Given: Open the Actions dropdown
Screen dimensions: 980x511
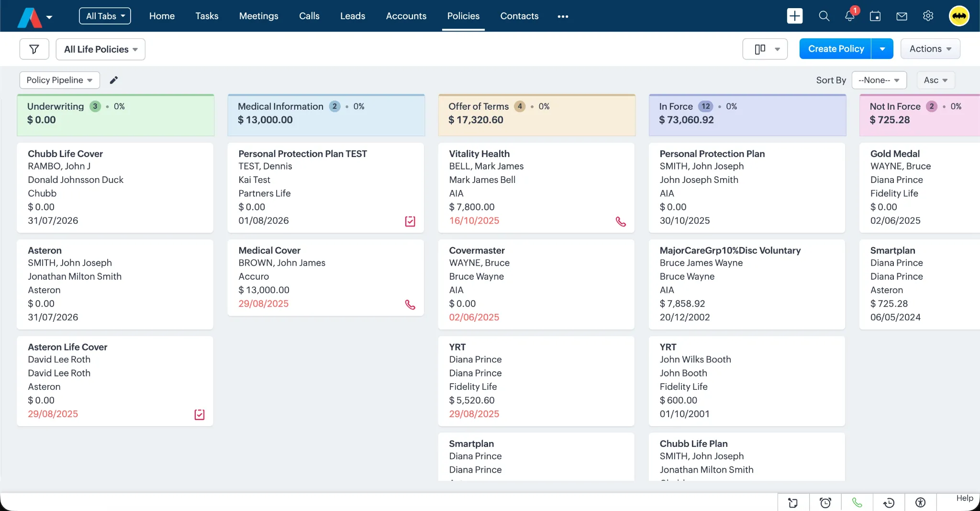Looking at the screenshot, I should click(930, 49).
